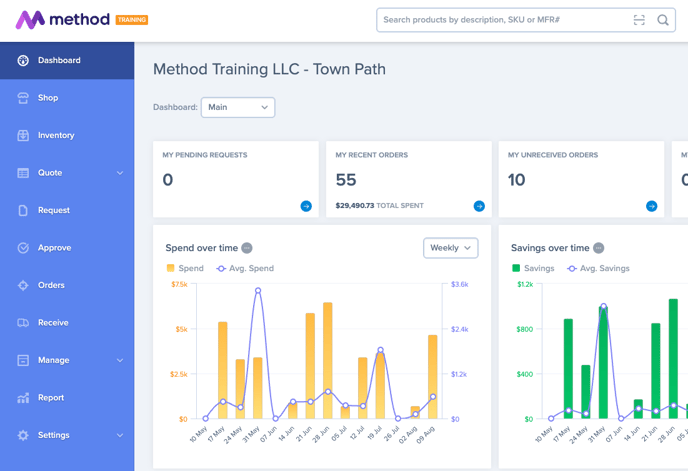Screen dimensions: 688x471
Task: Click the Settings gear icon
Action: coord(23,435)
